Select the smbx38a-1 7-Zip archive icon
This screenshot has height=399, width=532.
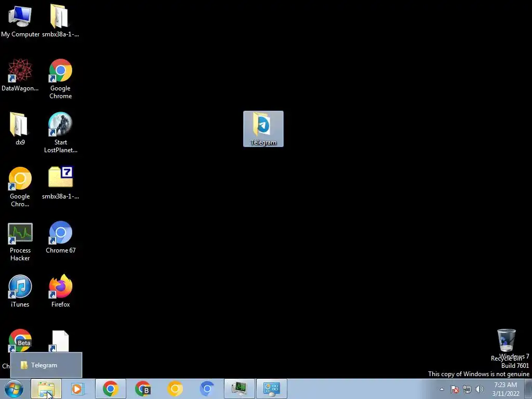[x=60, y=183]
